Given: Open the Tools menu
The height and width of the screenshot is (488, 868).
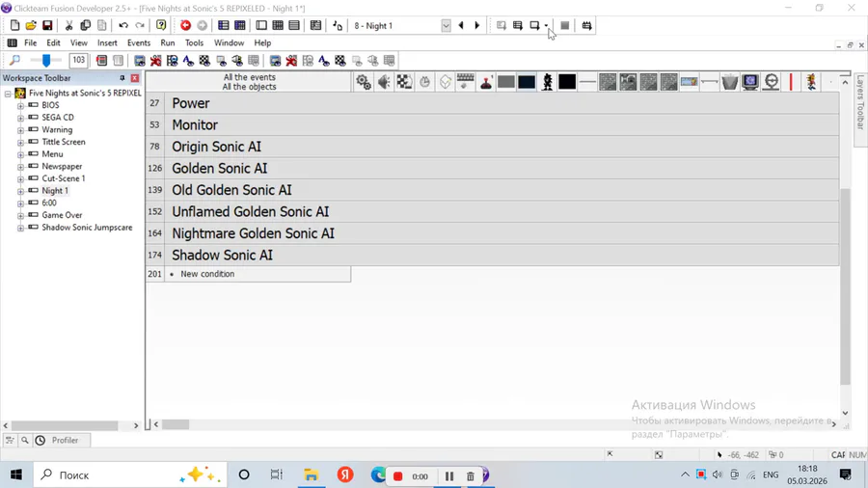Looking at the screenshot, I should tap(194, 42).
